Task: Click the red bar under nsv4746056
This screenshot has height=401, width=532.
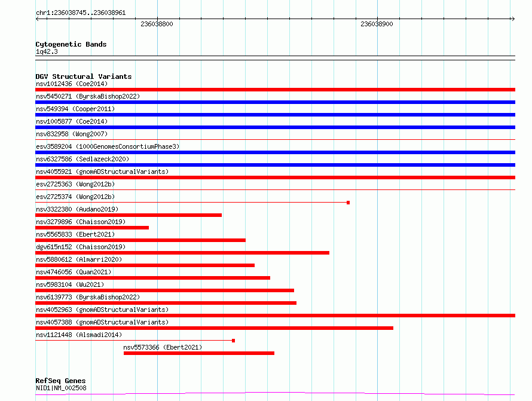Action: point(152,278)
